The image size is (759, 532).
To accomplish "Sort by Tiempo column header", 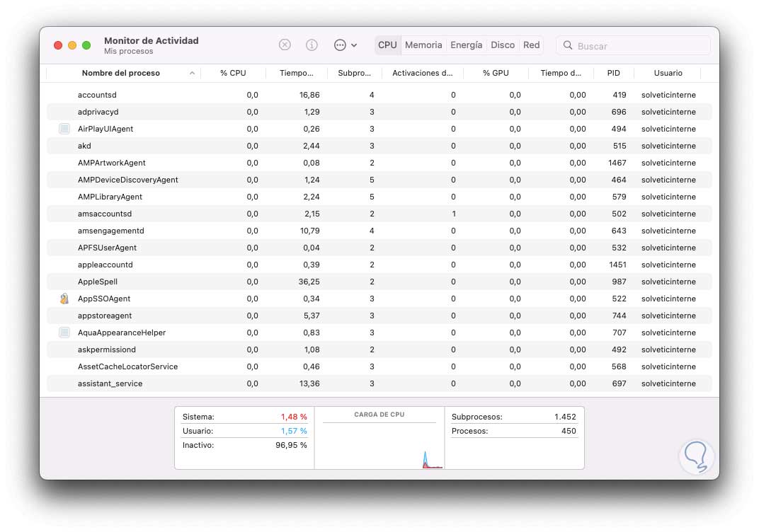I will click(x=296, y=73).
